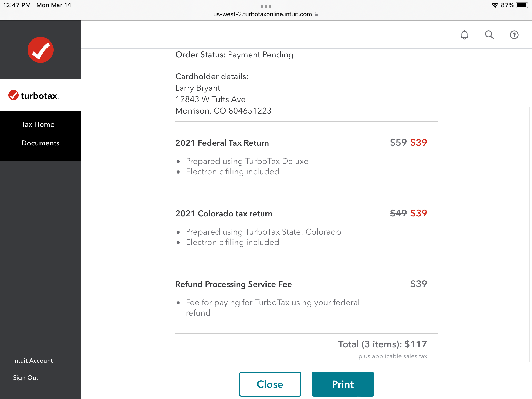Screen dimensions: 532x399
Task: Click Sign Out in sidebar
Action: [x=26, y=378]
